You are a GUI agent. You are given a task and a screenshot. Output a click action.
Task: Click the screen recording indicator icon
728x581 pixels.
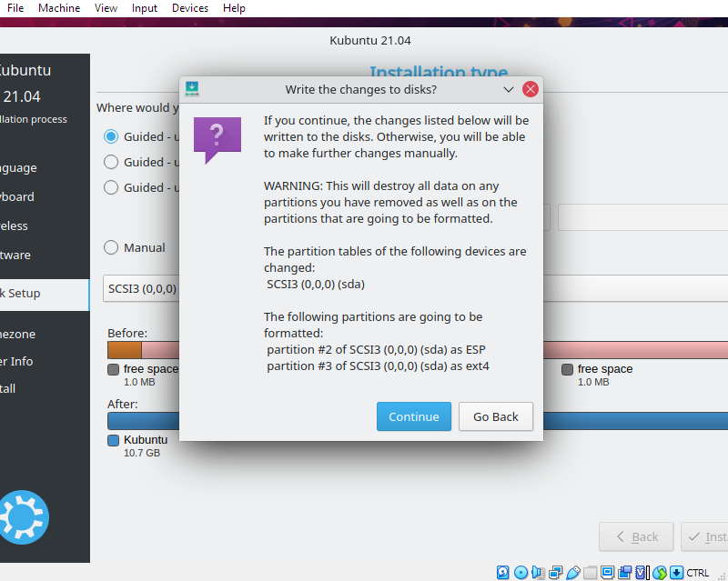point(625,572)
